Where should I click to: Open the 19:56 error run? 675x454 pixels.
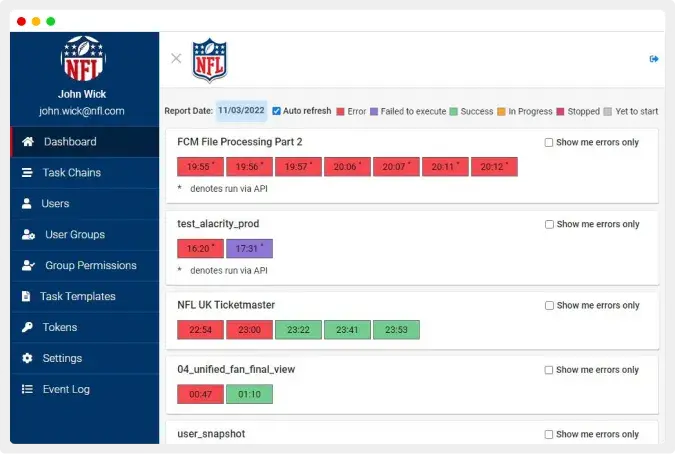click(250, 167)
